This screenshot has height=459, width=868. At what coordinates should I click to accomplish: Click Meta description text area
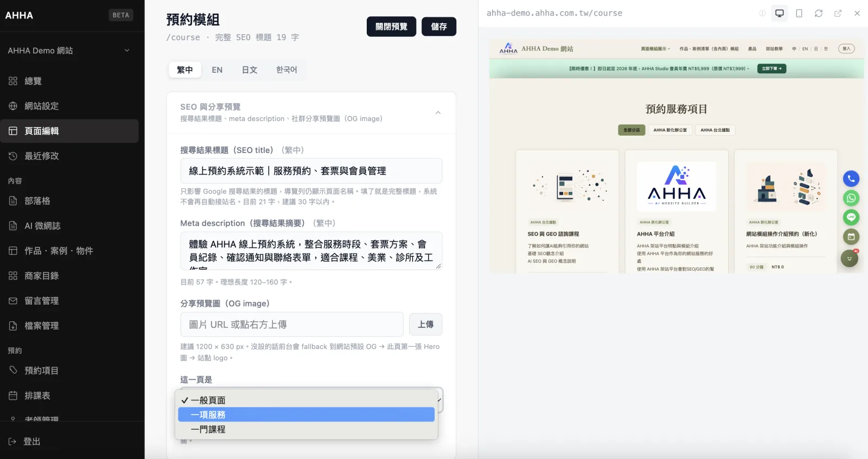point(311,251)
